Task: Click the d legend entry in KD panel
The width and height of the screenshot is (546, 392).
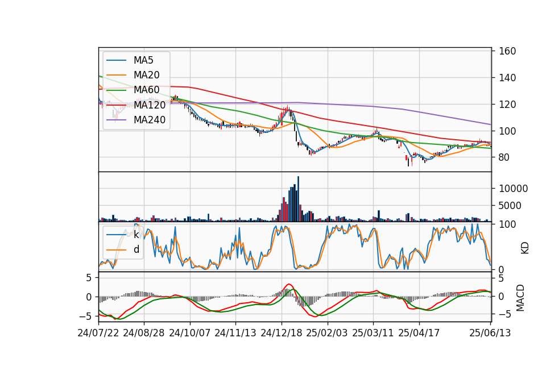Action: pyautogui.click(x=136, y=249)
